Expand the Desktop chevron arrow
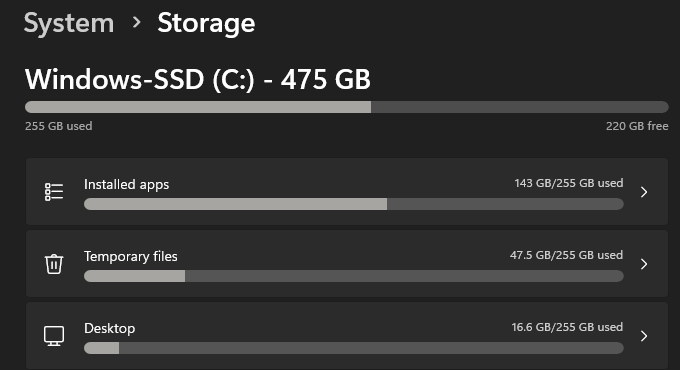Screen dimensions: 680x370 tap(644, 336)
